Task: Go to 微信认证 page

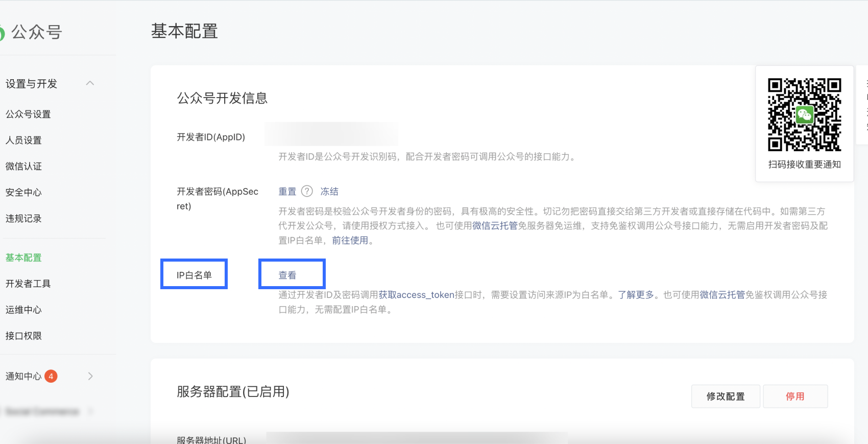Action: point(23,166)
